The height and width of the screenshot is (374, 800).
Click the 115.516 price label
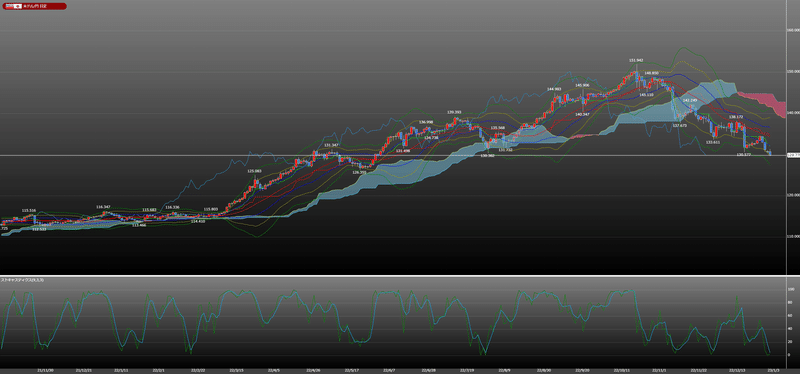coord(29,210)
